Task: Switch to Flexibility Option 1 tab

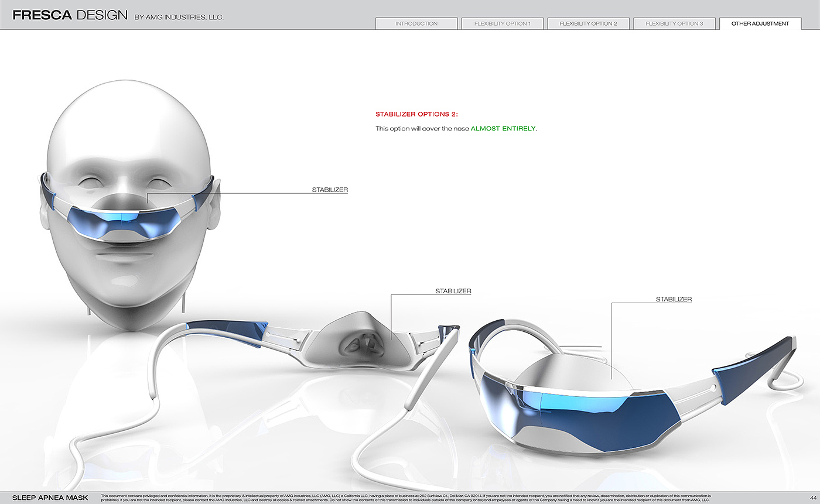Action: [503, 23]
